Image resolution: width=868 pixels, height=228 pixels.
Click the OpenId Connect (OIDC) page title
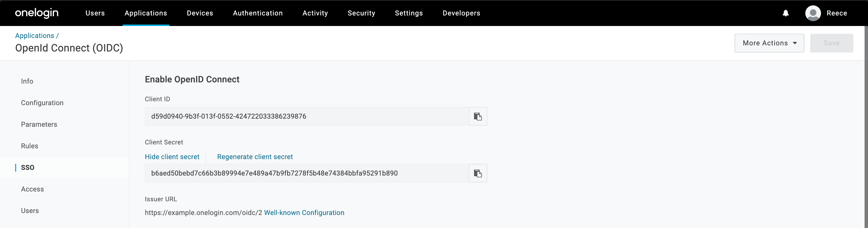(69, 48)
